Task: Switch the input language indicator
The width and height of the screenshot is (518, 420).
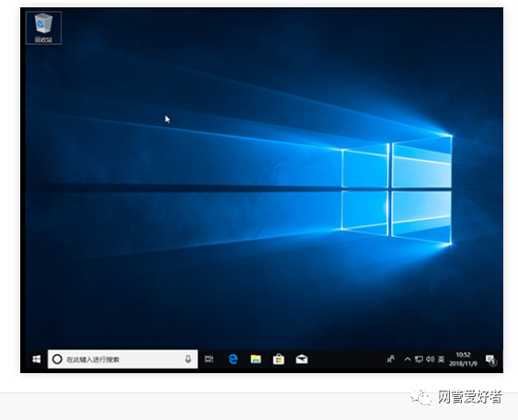Action: click(441, 359)
